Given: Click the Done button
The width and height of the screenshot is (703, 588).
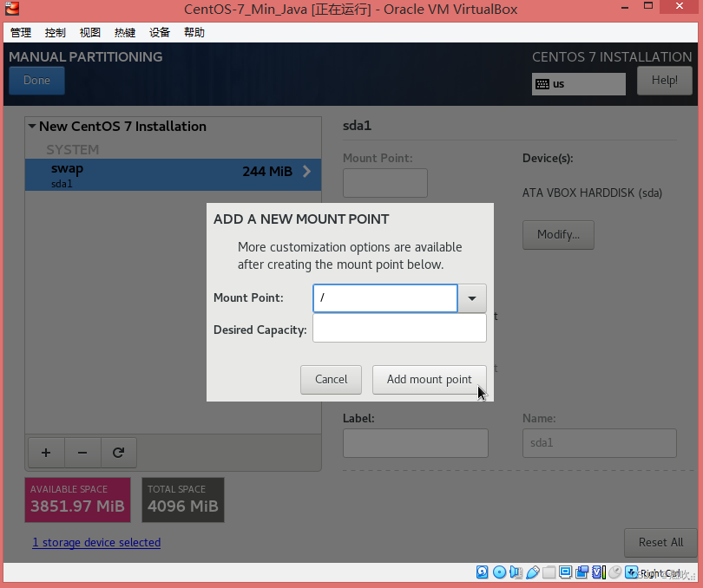Looking at the screenshot, I should pyautogui.click(x=36, y=81).
